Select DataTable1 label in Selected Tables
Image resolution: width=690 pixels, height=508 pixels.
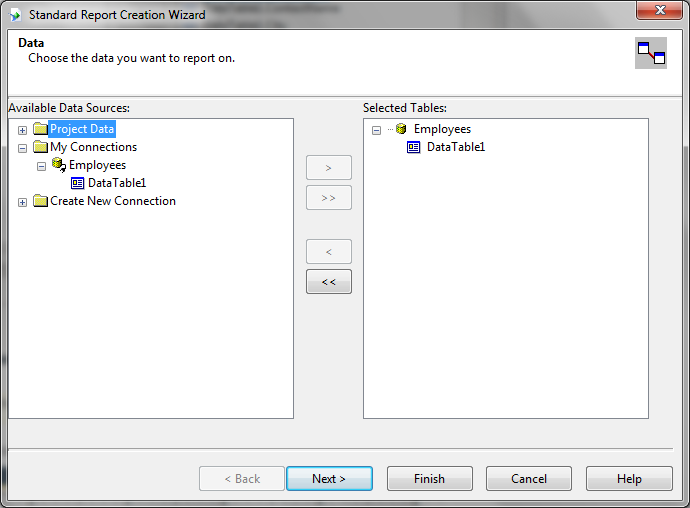pyautogui.click(x=456, y=147)
